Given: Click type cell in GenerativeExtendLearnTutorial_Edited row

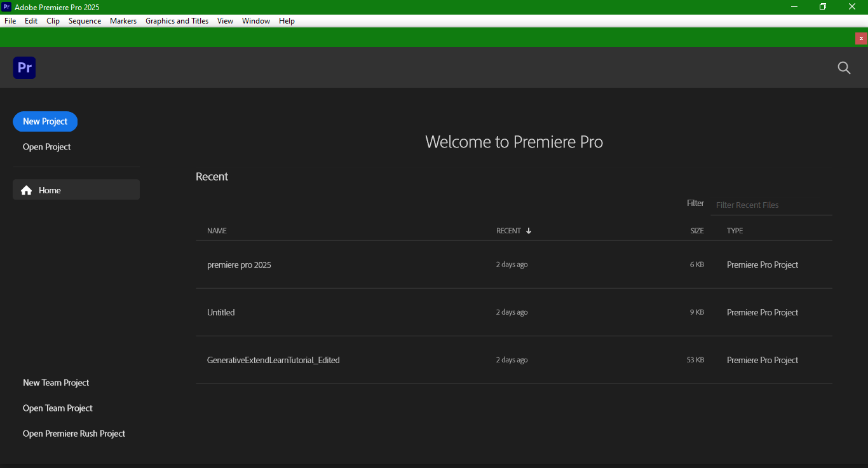Looking at the screenshot, I should pos(763,360).
